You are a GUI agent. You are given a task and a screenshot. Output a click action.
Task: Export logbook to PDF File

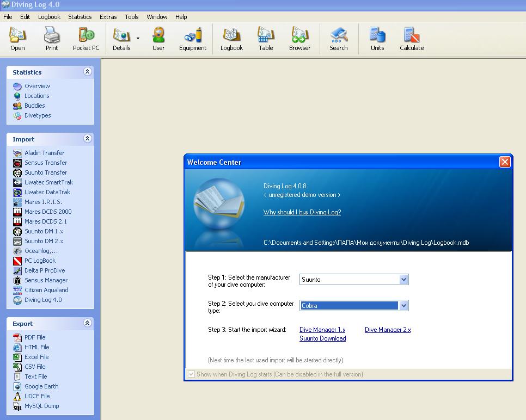(x=29, y=337)
